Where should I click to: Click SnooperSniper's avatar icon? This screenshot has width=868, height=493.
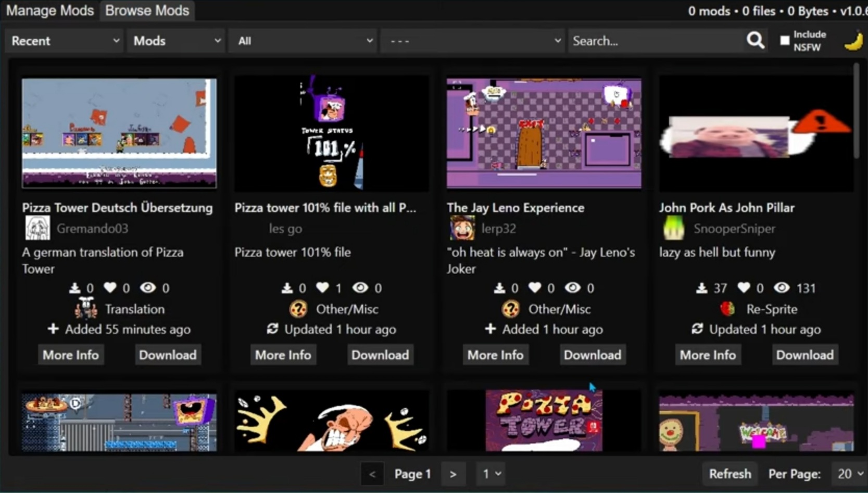(x=674, y=228)
